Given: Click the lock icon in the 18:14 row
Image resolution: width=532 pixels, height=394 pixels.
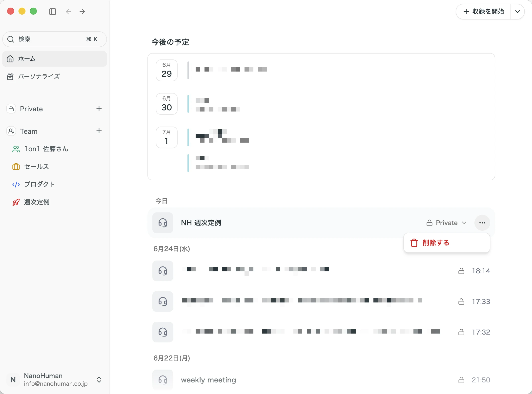Looking at the screenshot, I should (x=461, y=271).
